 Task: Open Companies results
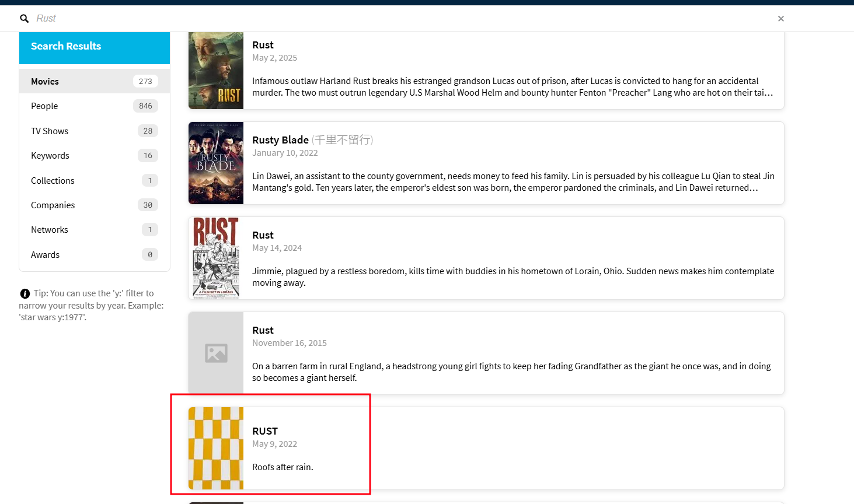tap(95, 205)
